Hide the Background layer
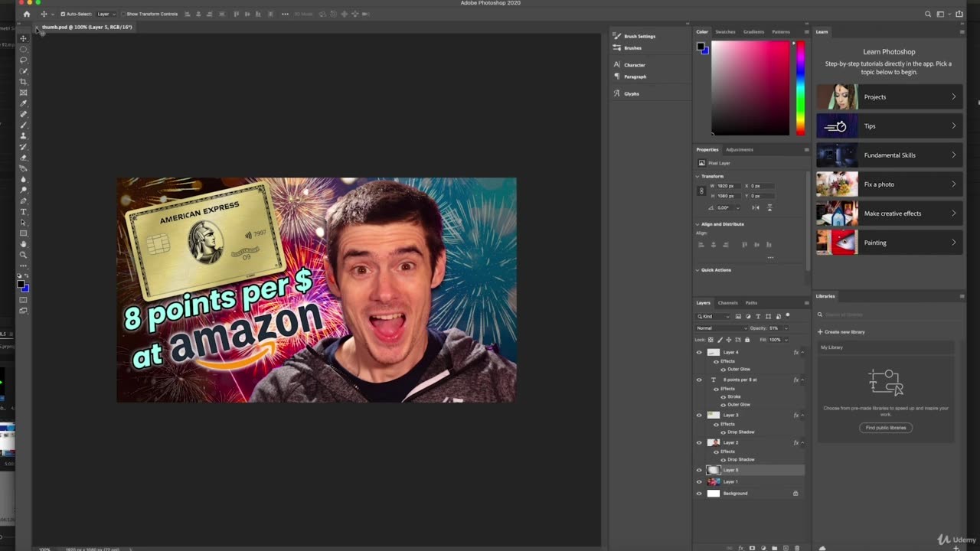980x551 pixels. tap(699, 494)
